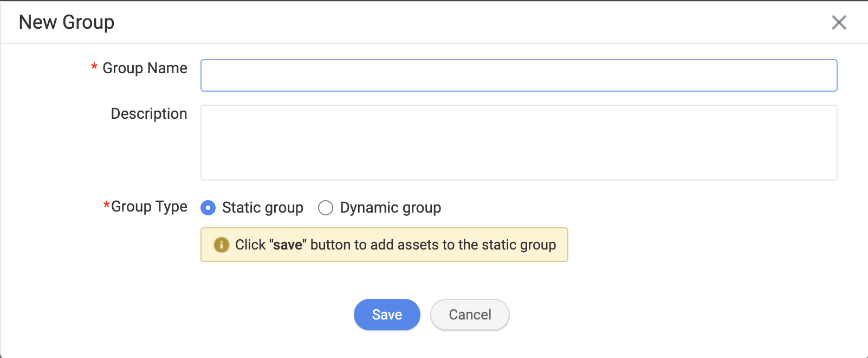
Task: Click the dialog header bar beside title
Action: [x=433, y=22]
